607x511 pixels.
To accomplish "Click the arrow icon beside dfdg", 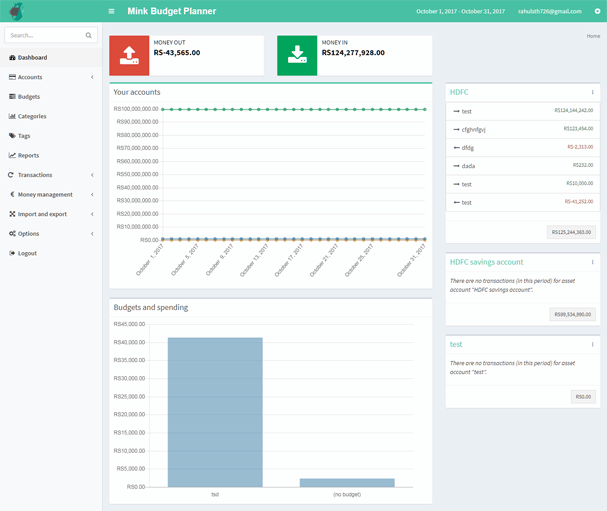I will [456, 147].
